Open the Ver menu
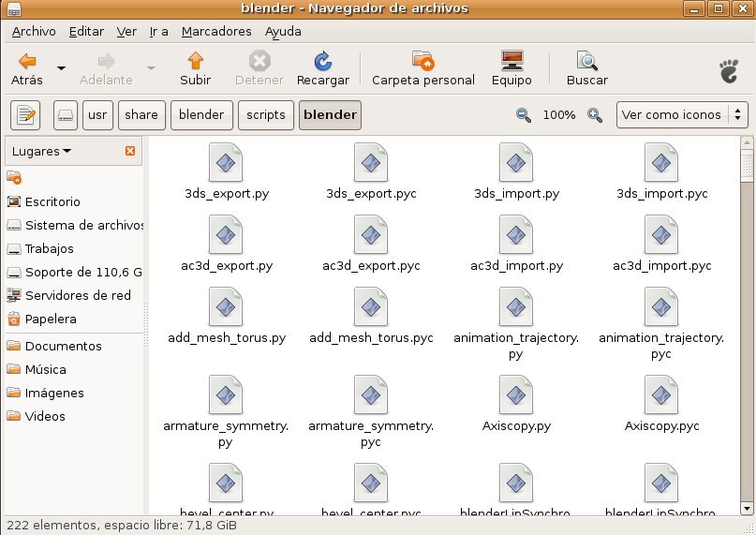756x535 pixels. coord(126,32)
